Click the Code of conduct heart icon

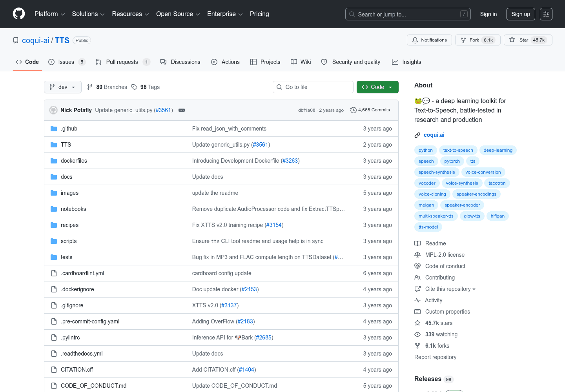417,266
